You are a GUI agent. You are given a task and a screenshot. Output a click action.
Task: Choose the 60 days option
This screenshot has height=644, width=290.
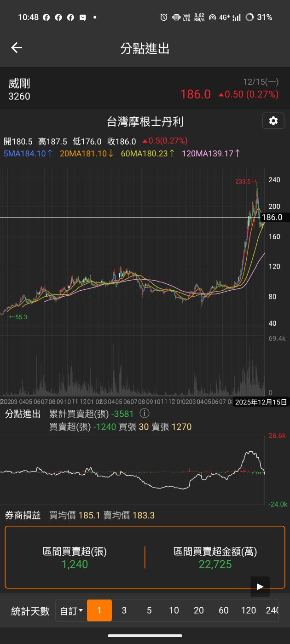(x=224, y=610)
